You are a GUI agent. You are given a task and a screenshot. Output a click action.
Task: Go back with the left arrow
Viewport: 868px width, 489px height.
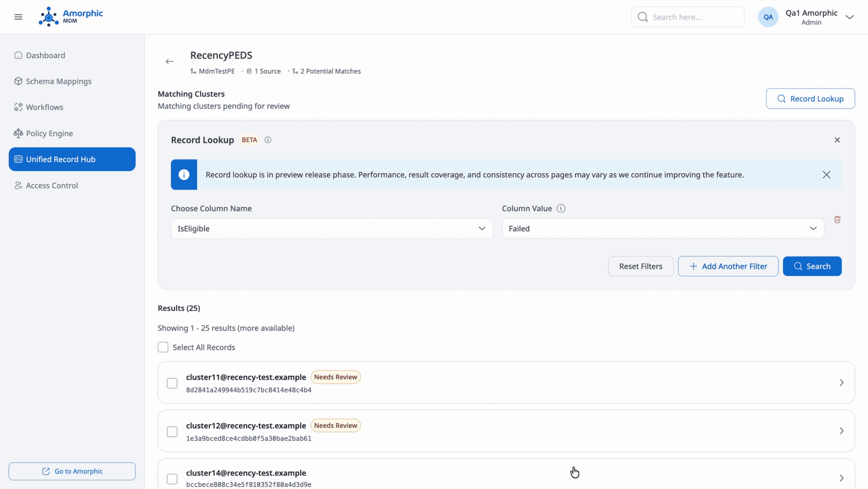click(x=169, y=61)
